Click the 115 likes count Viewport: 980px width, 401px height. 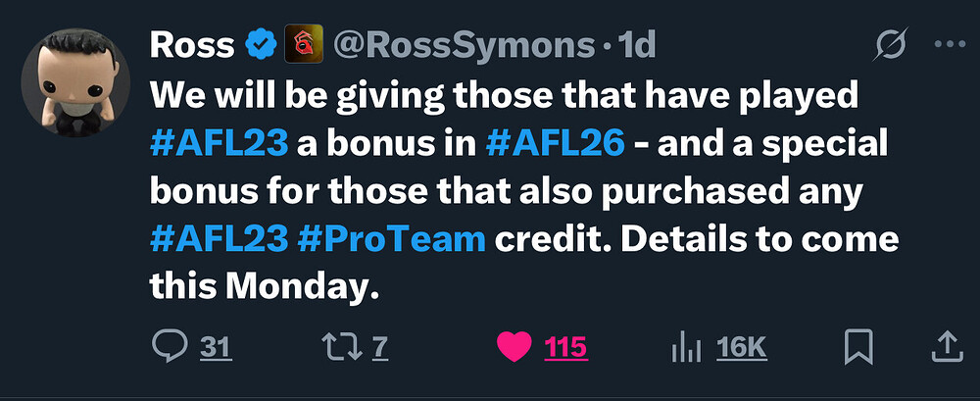[565, 348]
